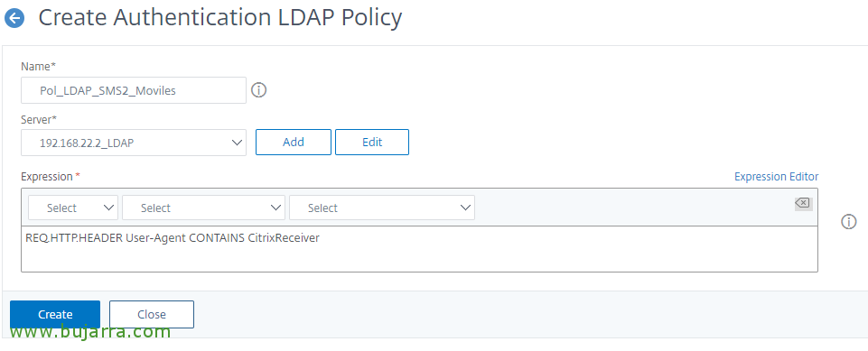
Task: Focus the Pol_LDAP_SMS2_Moviles name field
Action: coord(134,90)
